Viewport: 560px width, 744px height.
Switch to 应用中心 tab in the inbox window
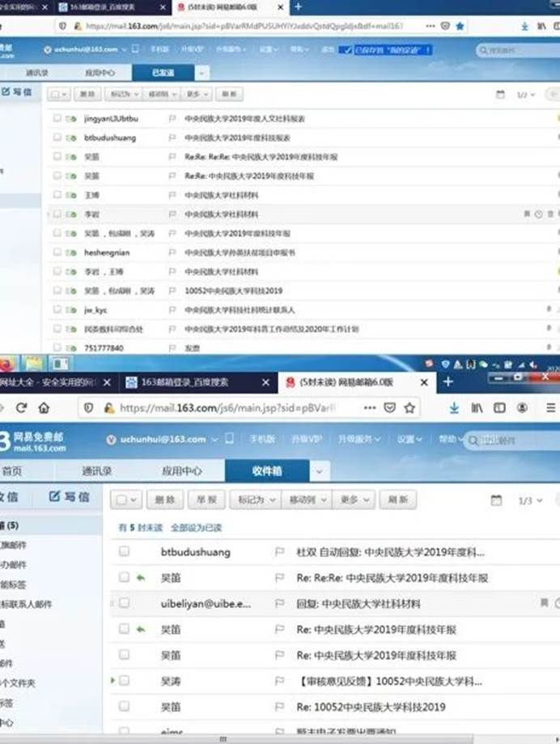click(181, 471)
